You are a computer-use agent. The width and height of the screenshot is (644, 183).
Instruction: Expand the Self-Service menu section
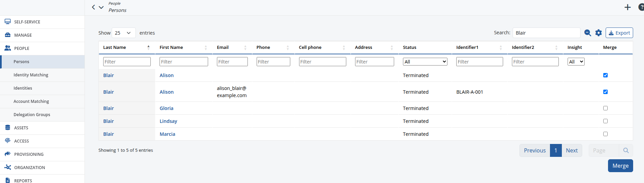(42, 22)
